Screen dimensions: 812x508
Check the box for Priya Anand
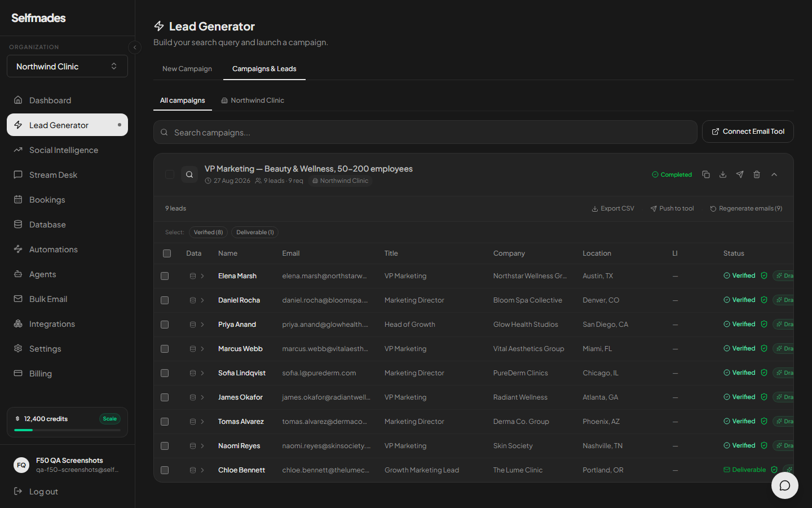(165, 325)
